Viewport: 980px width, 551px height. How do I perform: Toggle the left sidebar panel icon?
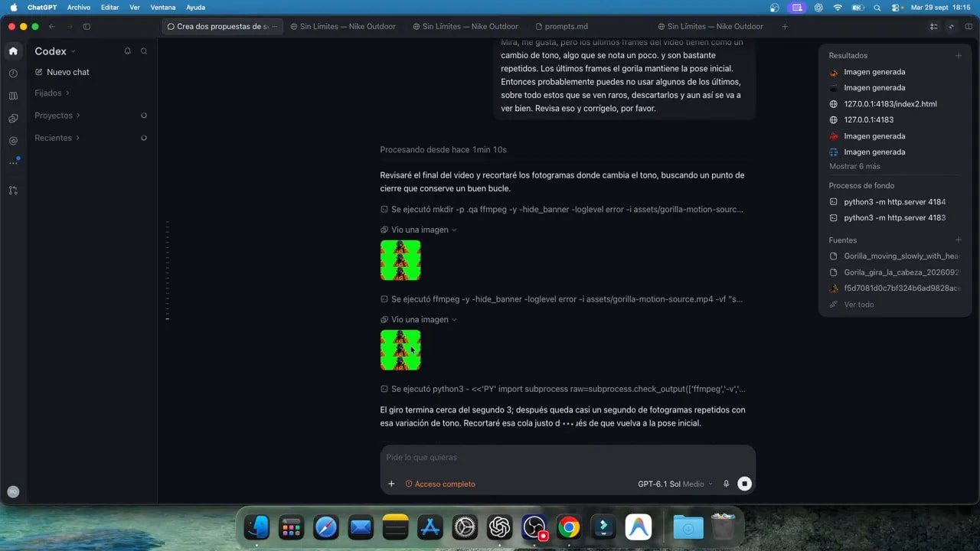tap(87, 26)
